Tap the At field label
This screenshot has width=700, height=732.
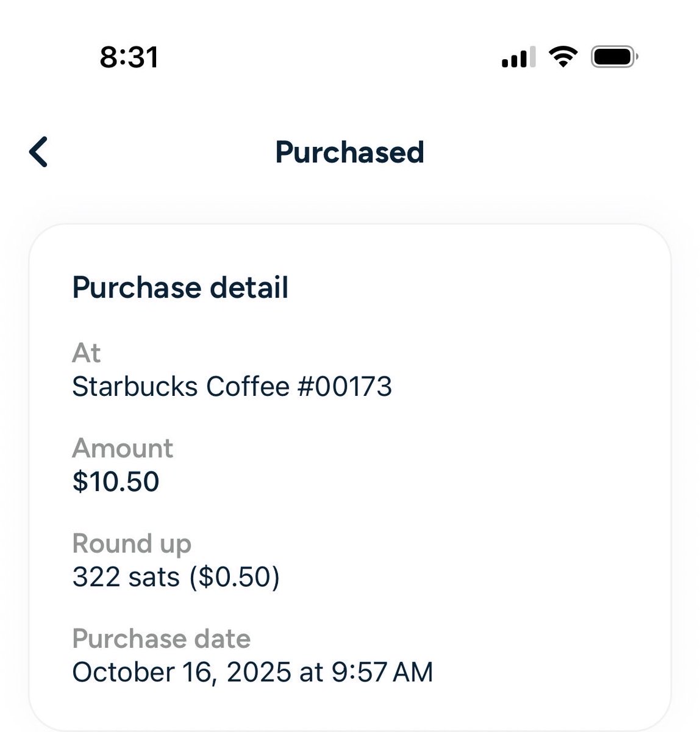tap(86, 353)
